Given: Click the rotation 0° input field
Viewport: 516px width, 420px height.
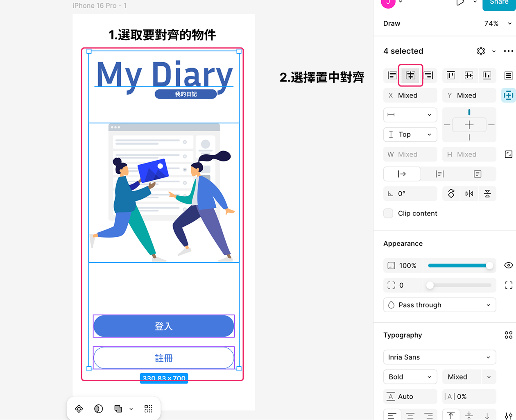Looking at the screenshot, I should pos(410,194).
